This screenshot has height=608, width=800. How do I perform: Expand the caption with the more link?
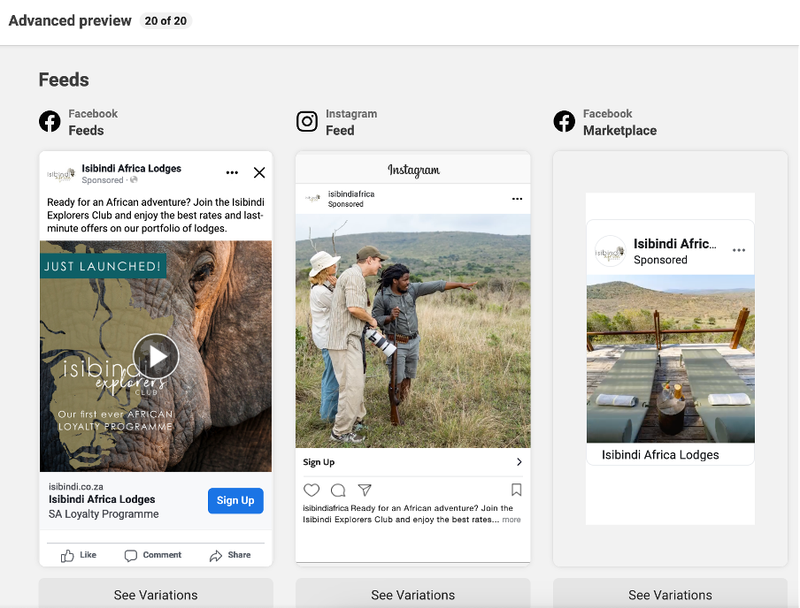click(511, 518)
